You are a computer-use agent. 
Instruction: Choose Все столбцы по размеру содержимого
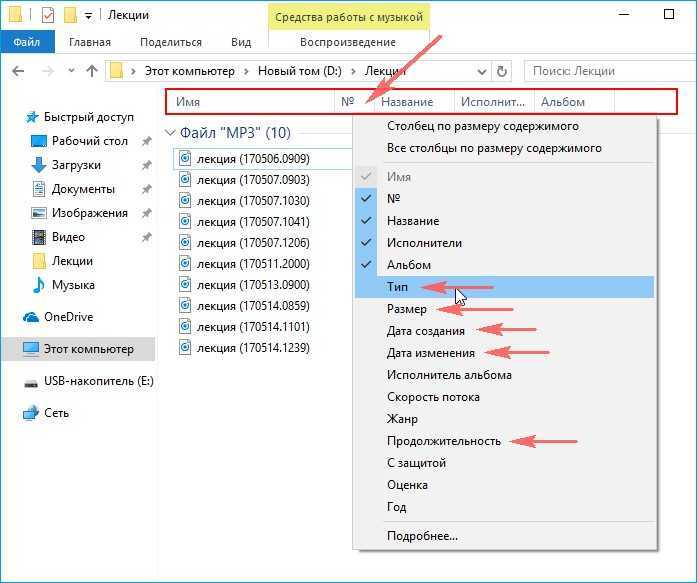(x=505, y=148)
